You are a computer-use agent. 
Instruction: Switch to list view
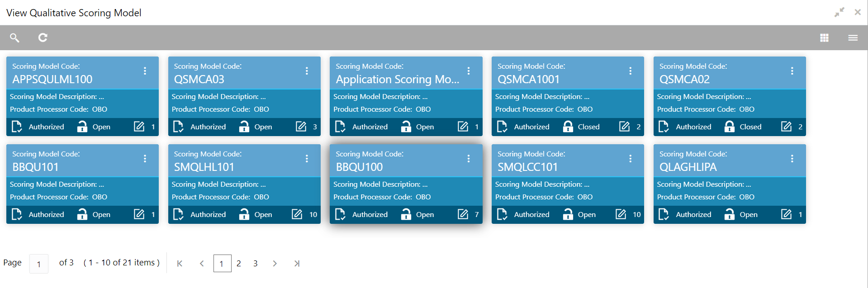[853, 38]
